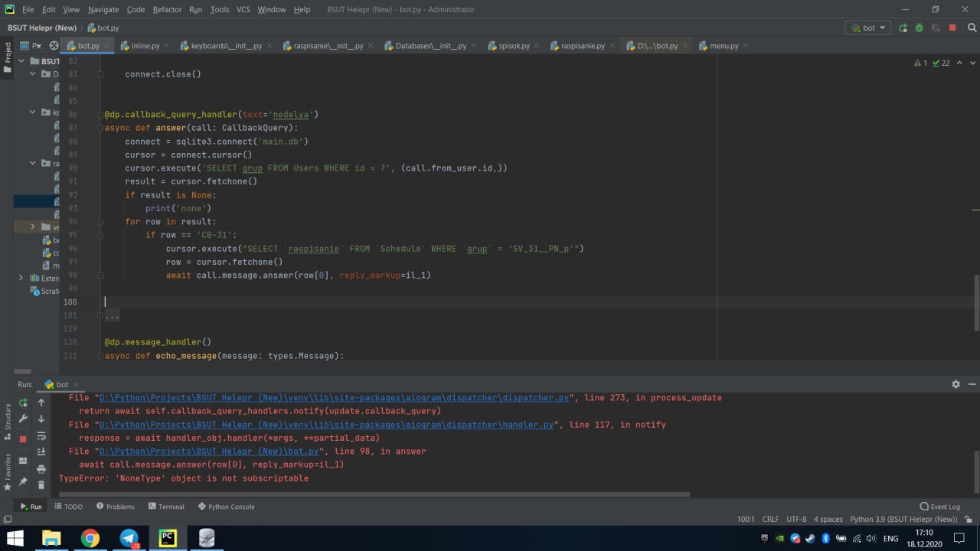Close the raspisanie.py tab
The height and width of the screenshot is (551, 980).
click(x=613, y=46)
